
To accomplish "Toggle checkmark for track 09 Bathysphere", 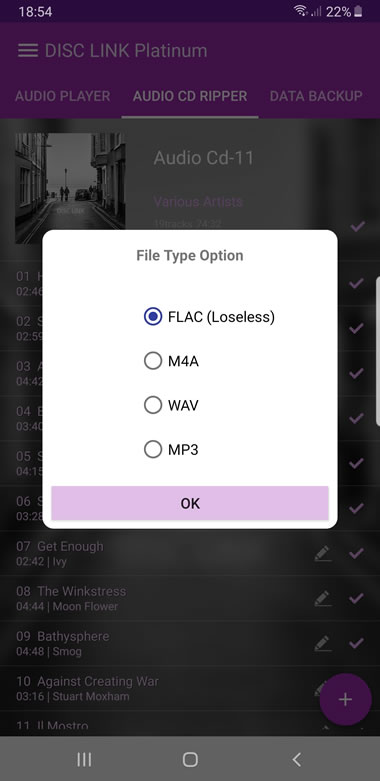I will point(356,643).
